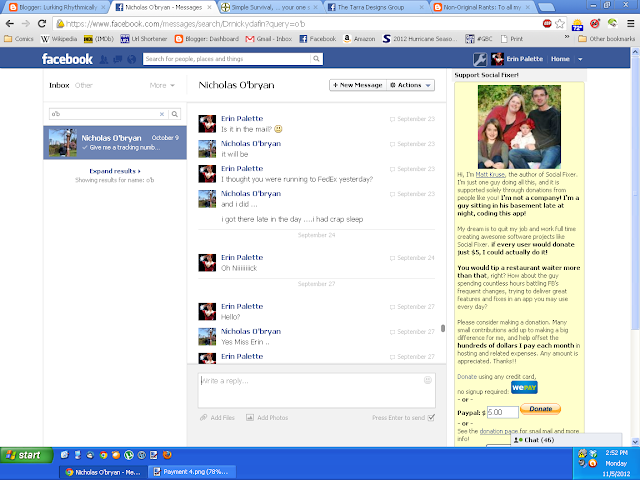Expand the More dropdown in inbox header
The height and width of the screenshot is (480, 640).
click(x=162, y=85)
